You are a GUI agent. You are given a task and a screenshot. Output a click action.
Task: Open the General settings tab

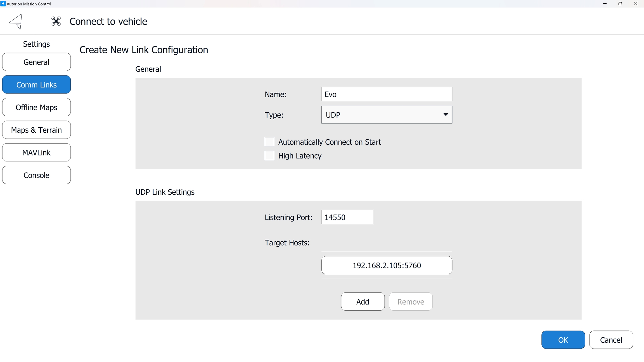click(x=36, y=62)
